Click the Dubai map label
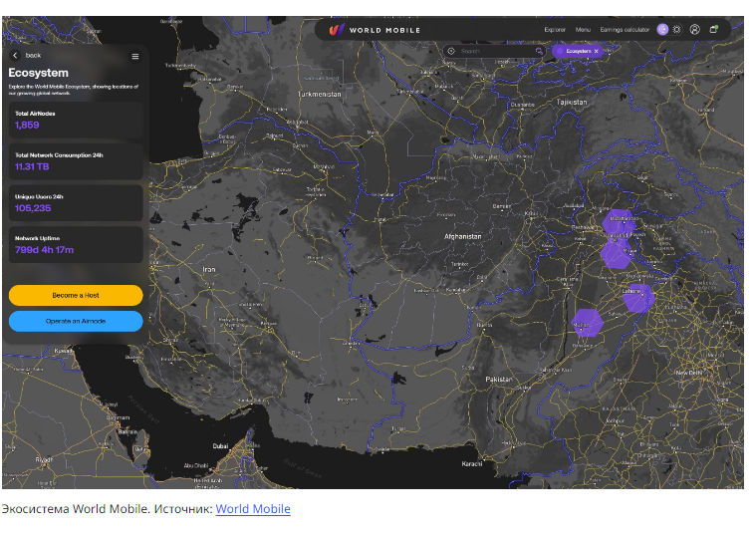Screen dimensions: 756x535 (x=220, y=446)
